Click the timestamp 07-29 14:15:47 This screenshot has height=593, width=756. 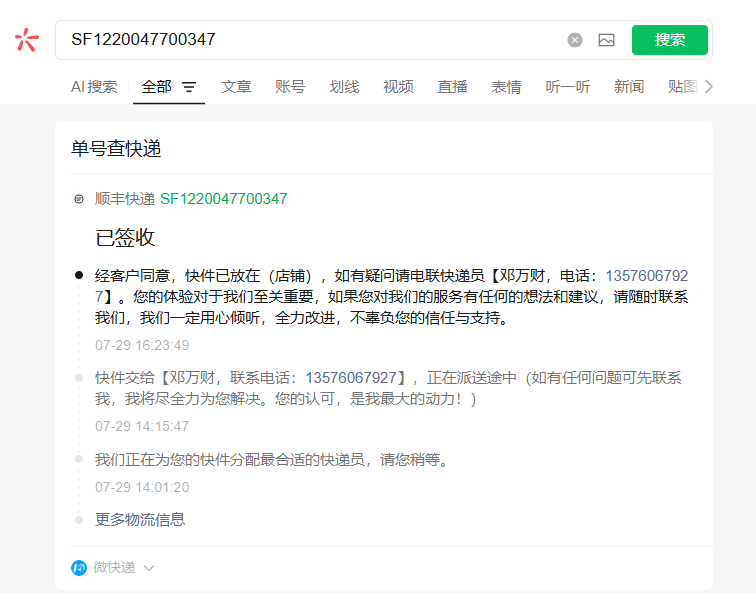pyautogui.click(x=142, y=426)
